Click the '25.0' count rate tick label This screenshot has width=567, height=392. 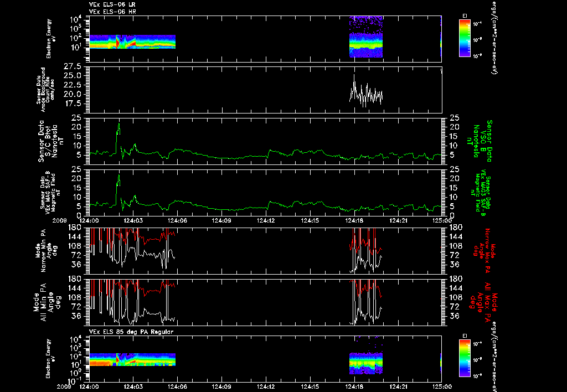coord(73,76)
